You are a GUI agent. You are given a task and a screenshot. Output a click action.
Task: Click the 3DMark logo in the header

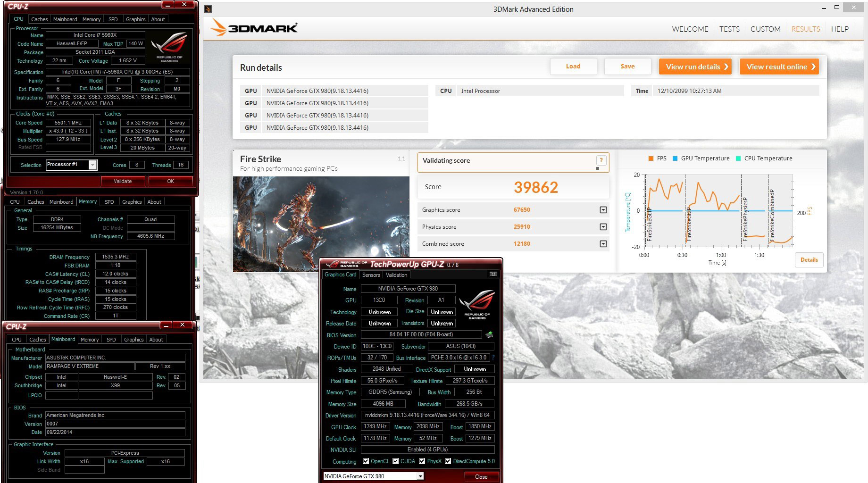coord(254,28)
